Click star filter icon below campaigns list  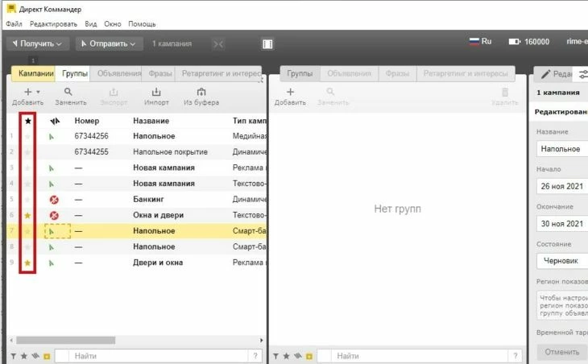tap(24, 356)
